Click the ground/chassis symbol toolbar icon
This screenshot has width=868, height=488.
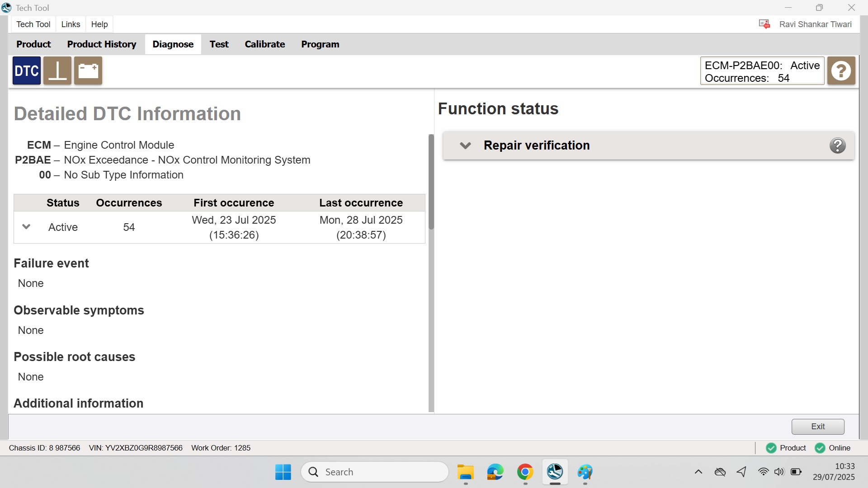57,71
